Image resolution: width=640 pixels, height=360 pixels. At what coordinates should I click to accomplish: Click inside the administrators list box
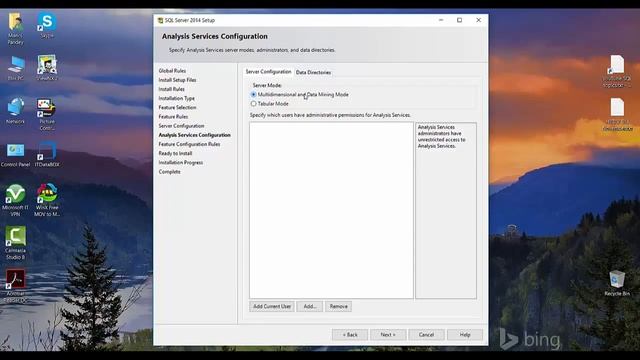[x=331, y=210]
